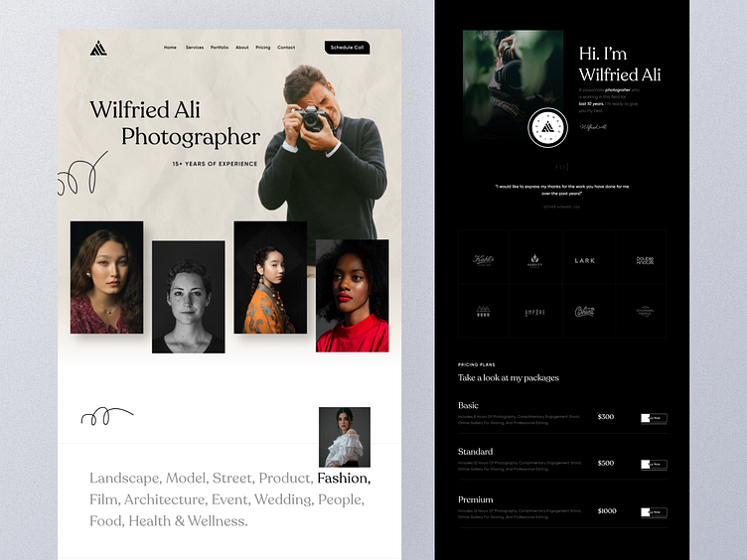Click the Varsity flame brand logo

(534, 260)
